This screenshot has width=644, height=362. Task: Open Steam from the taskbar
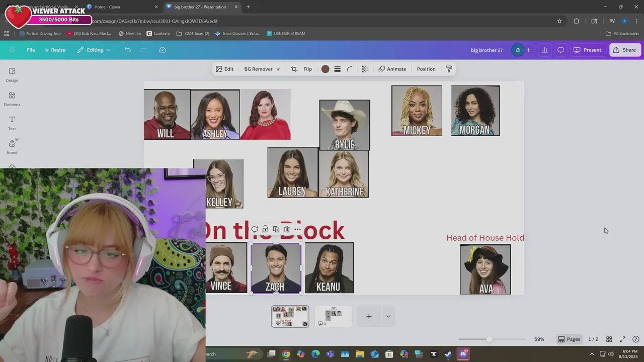coord(448,354)
